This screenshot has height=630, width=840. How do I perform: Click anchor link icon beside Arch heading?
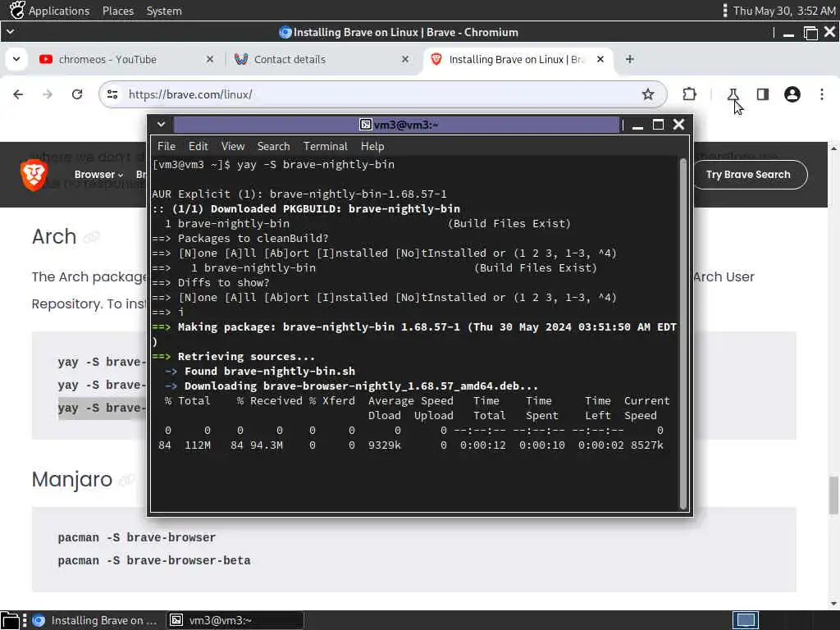coord(92,237)
